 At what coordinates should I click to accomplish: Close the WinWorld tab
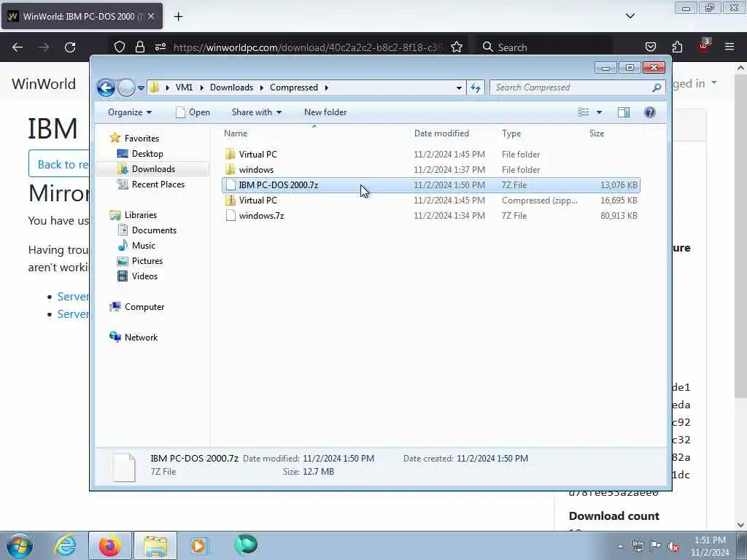pyautogui.click(x=150, y=16)
